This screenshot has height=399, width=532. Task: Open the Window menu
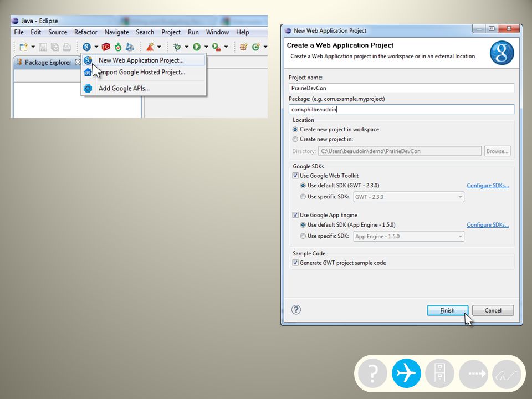tap(217, 32)
